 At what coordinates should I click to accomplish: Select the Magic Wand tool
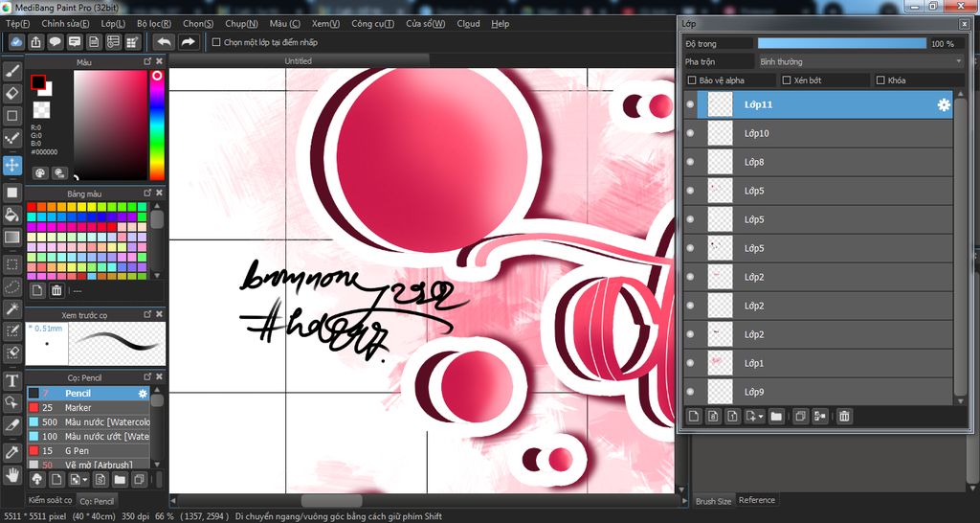11,308
